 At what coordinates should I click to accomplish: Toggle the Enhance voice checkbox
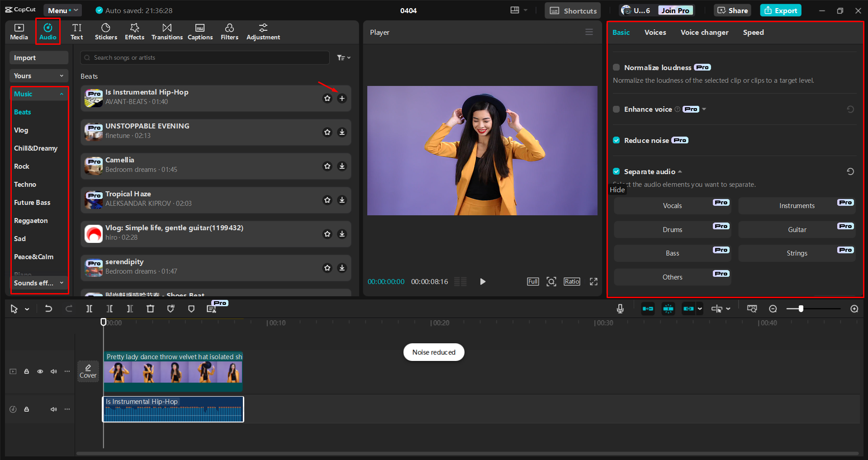616,109
